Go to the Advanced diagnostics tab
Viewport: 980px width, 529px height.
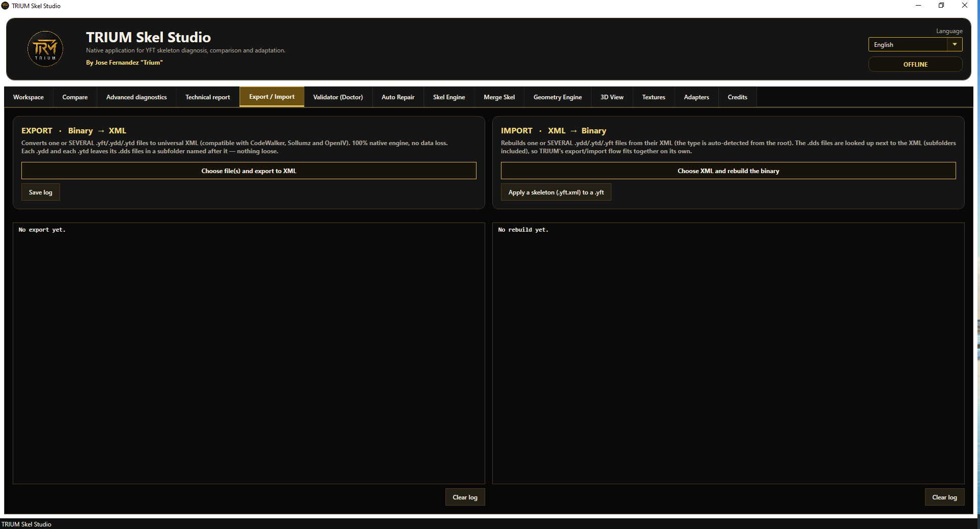[136, 97]
